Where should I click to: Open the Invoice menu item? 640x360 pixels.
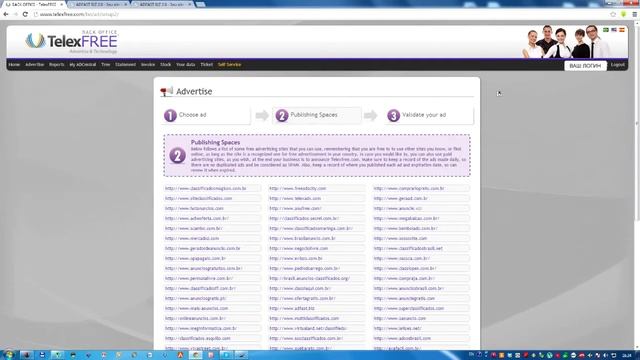(148, 64)
